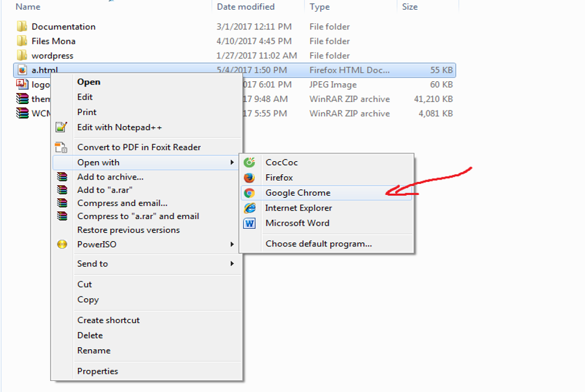Sort by the Type column header
The width and height of the screenshot is (585, 392).
(x=319, y=7)
